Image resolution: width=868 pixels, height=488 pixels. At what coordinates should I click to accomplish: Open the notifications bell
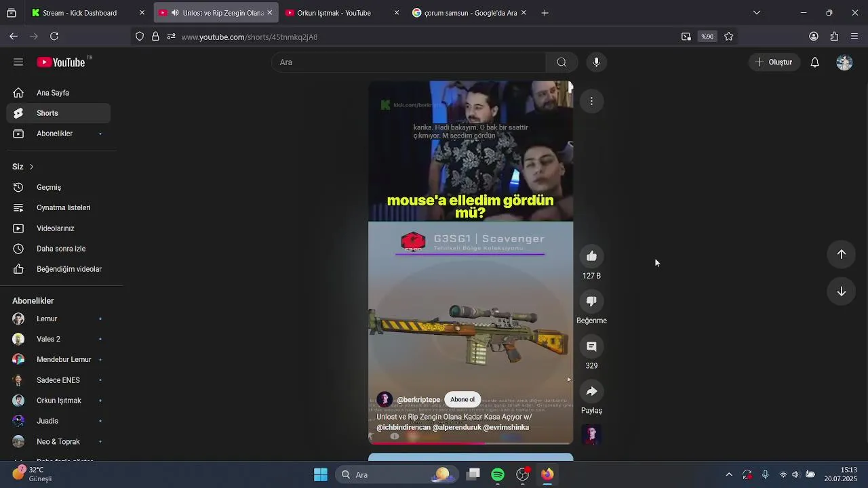815,62
